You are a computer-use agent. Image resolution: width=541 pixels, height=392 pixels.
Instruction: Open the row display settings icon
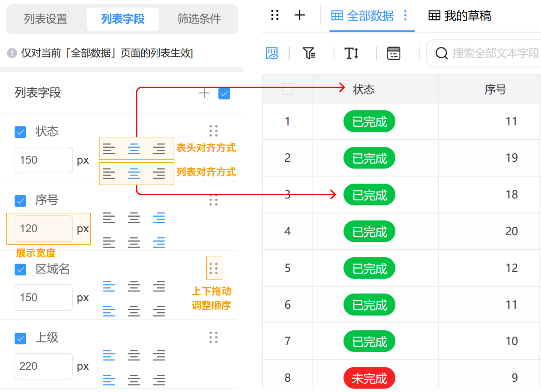[x=393, y=53]
